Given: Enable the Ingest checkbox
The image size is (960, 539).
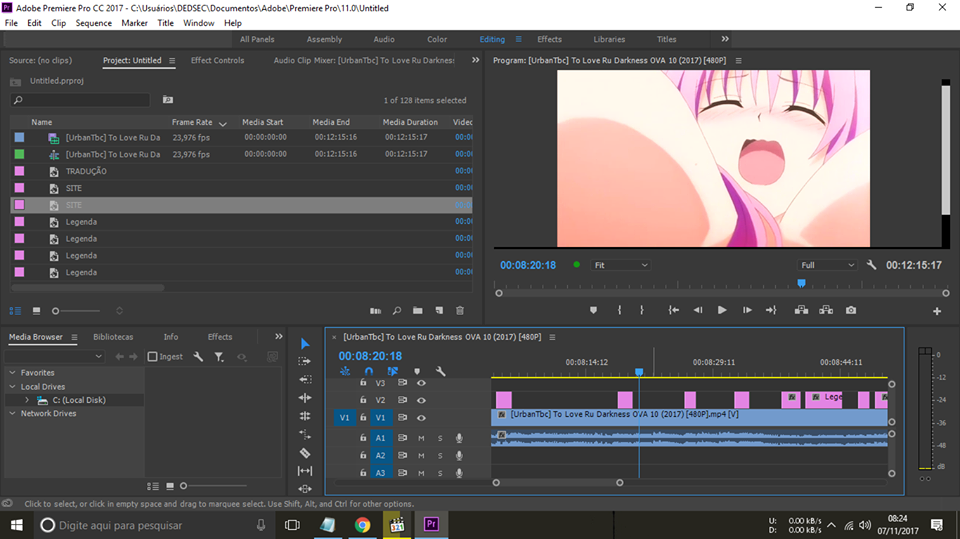Looking at the screenshot, I should 152,356.
